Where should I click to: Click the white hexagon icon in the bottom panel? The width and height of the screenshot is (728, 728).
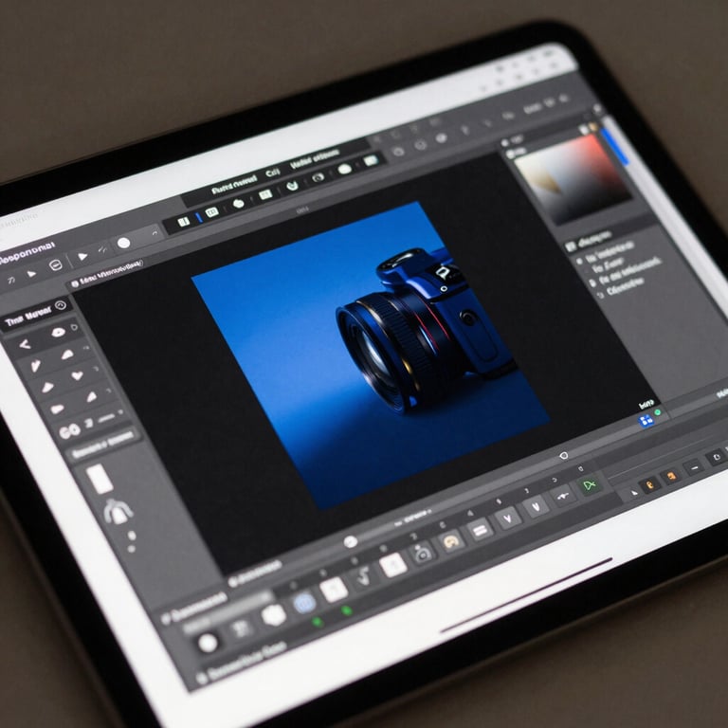point(273,615)
